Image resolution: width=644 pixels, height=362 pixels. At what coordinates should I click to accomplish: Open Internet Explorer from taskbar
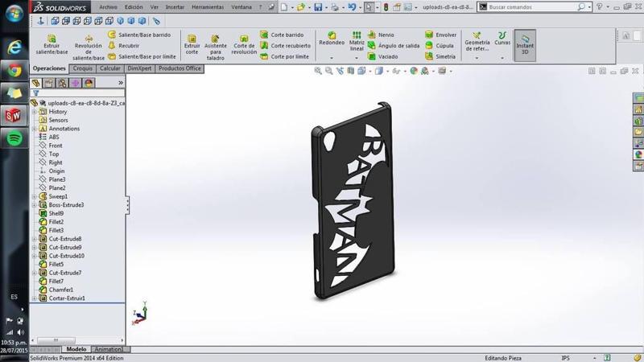click(x=14, y=47)
